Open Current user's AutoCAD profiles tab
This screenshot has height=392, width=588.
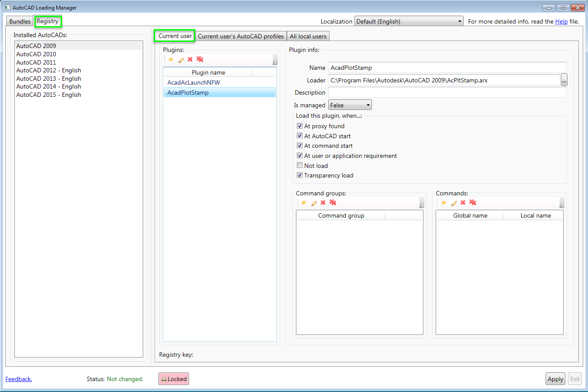point(241,36)
